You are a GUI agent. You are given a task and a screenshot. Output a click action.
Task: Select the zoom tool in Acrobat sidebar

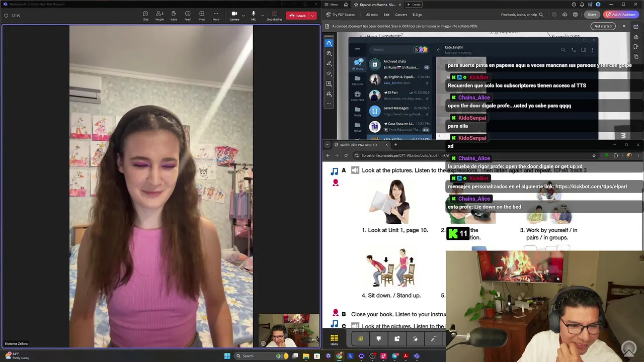tap(329, 53)
